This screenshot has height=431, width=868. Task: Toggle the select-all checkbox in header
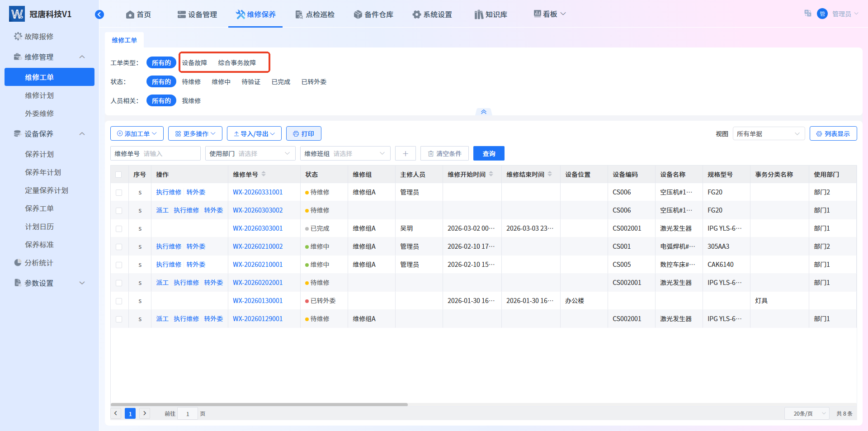(x=119, y=175)
